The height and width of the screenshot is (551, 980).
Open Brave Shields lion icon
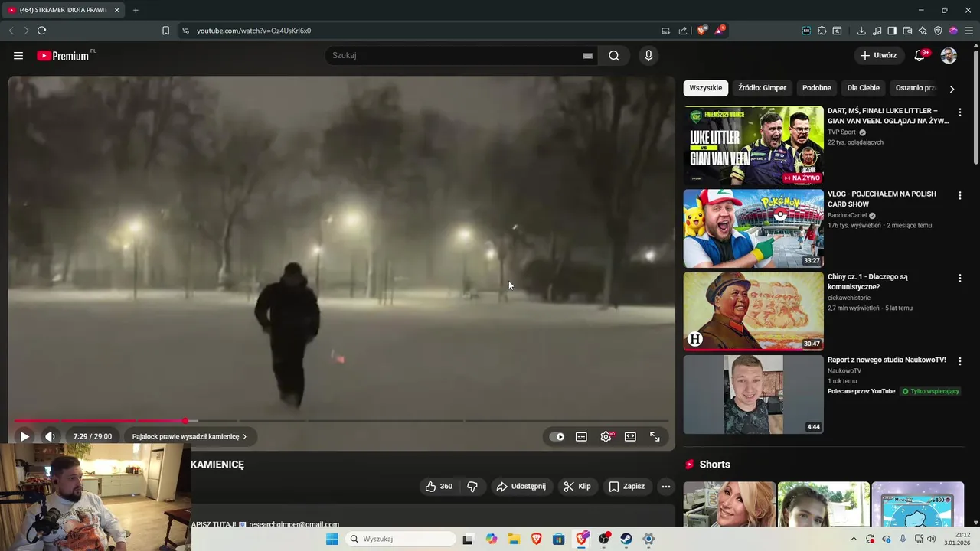point(702,31)
